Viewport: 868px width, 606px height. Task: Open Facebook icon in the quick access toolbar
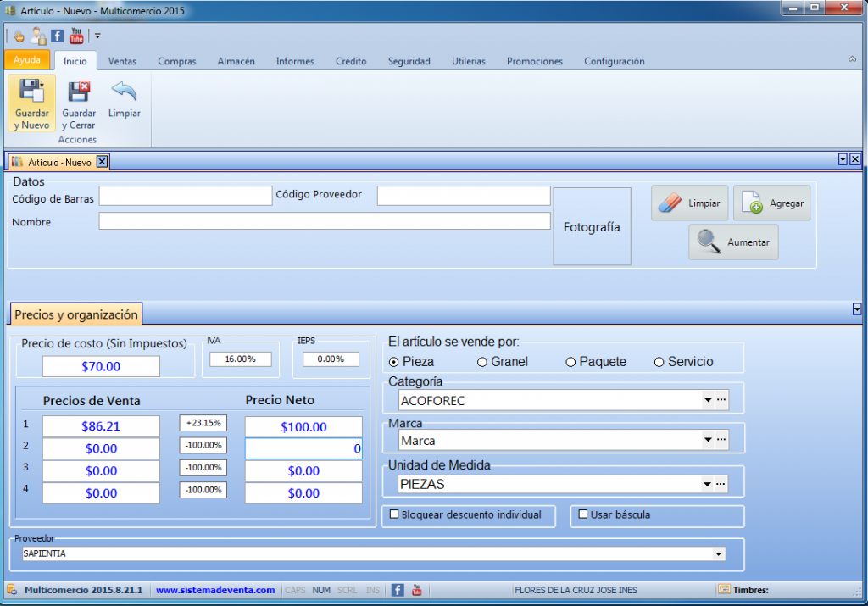pos(58,36)
